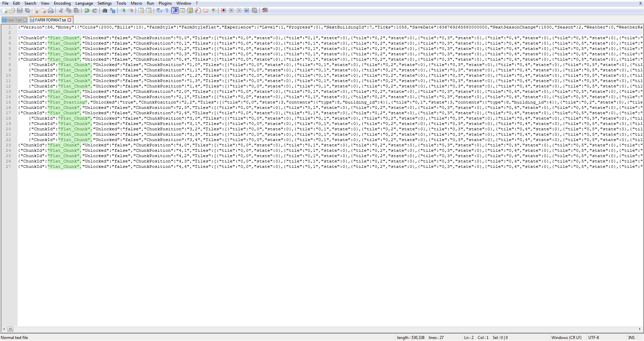Image resolution: width=644 pixels, height=341 pixels.
Task: Open the ? help menu
Action: (x=197, y=3)
